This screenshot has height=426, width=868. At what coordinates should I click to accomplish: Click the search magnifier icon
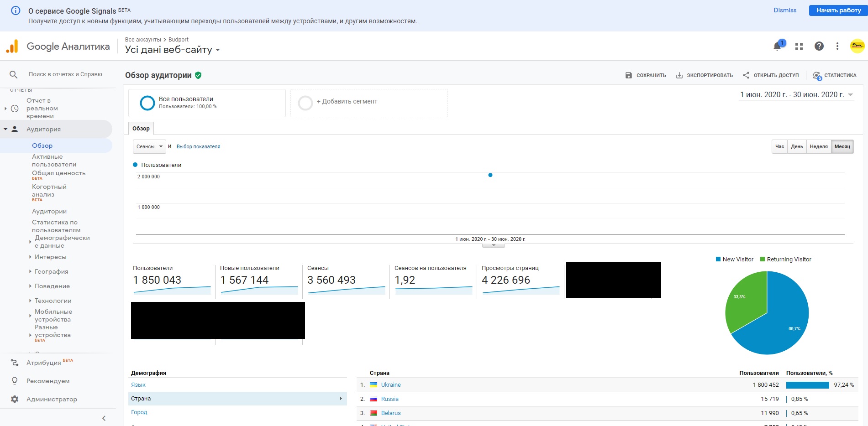14,74
